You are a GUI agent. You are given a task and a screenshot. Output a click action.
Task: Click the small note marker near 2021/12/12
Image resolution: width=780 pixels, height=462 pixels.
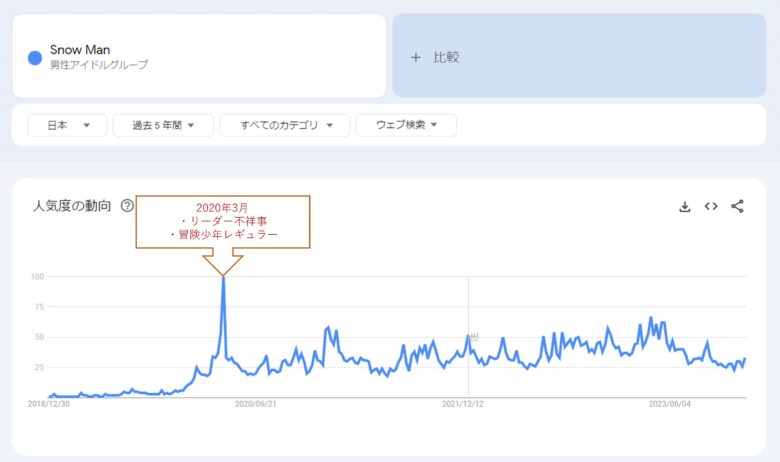click(473, 336)
